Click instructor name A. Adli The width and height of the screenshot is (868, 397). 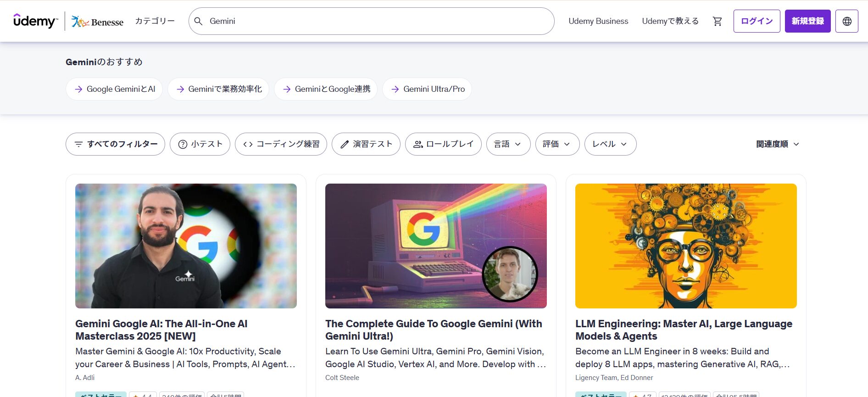[x=85, y=378]
